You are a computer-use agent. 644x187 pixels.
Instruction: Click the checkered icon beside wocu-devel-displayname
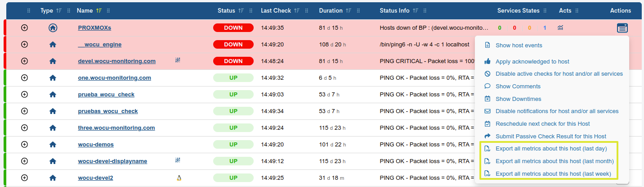point(178,160)
